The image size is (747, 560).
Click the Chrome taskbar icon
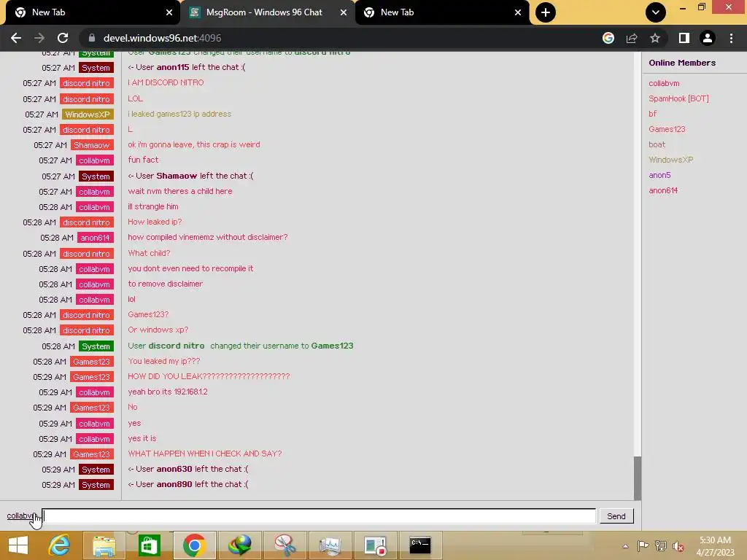pyautogui.click(x=194, y=545)
